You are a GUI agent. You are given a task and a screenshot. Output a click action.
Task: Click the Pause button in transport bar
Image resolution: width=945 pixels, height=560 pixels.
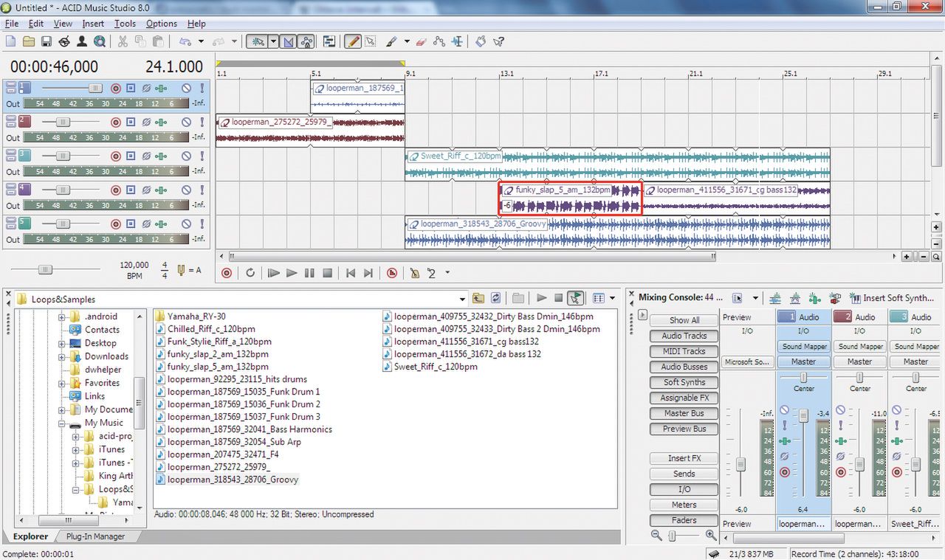(x=309, y=273)
